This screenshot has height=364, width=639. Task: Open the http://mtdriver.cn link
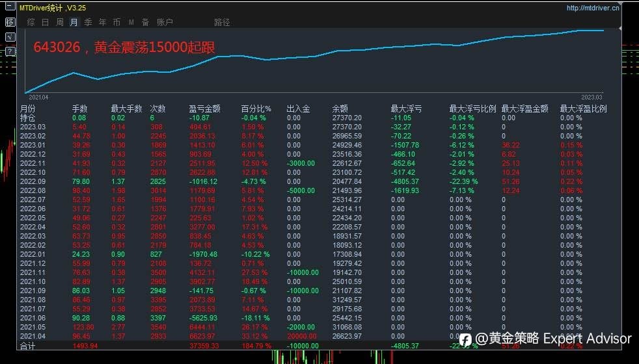(593, 8)
